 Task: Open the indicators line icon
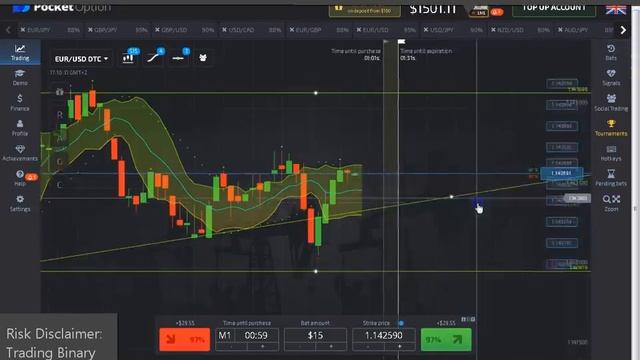(153, 58)
